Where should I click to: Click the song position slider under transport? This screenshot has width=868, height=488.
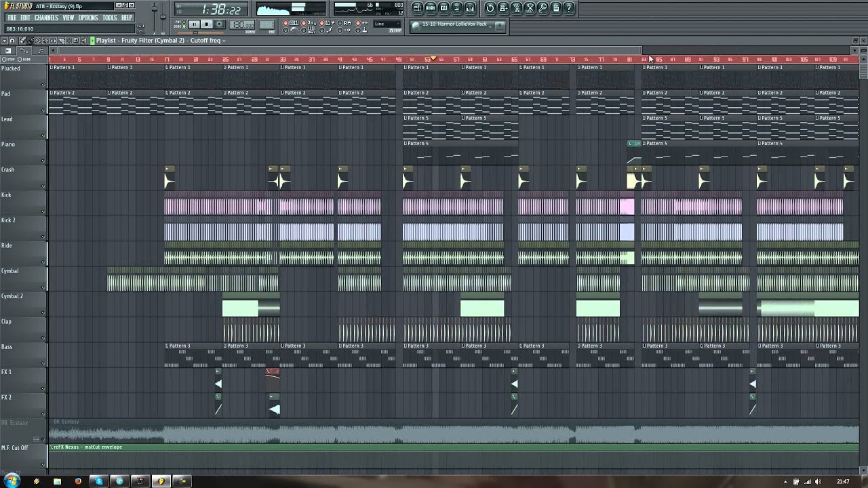(x=201, y=33)
